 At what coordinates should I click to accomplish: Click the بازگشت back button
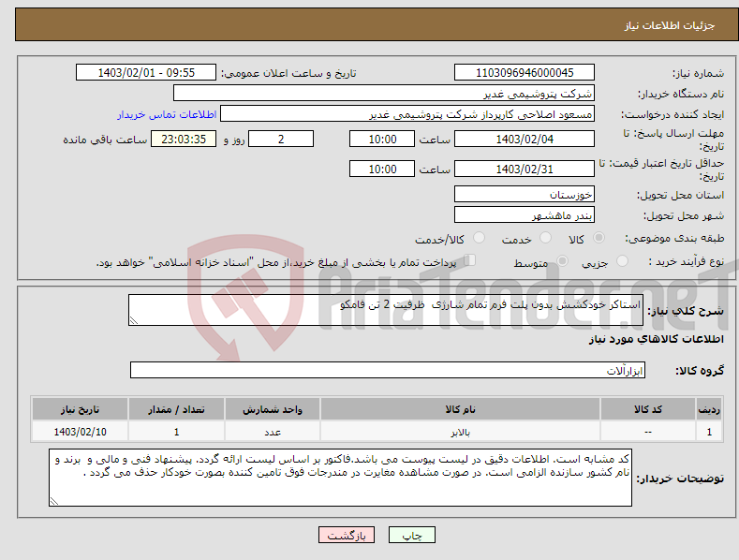[x=347, y=535]
